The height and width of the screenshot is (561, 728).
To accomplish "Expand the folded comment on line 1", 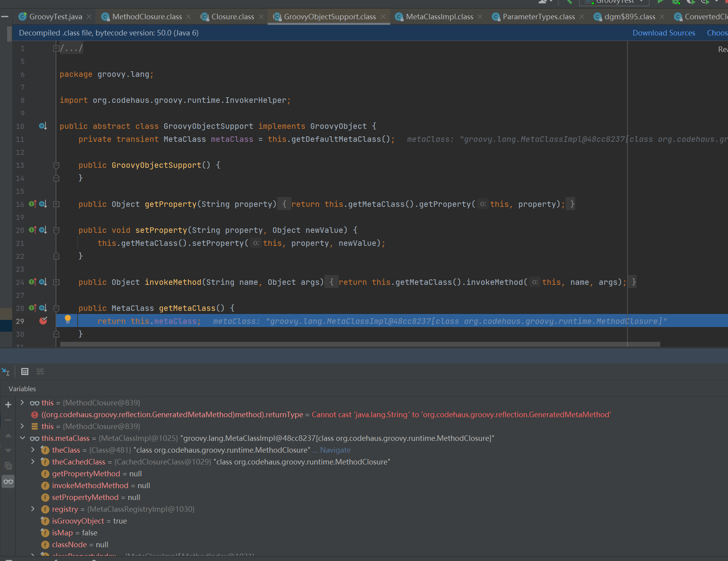I will [56, 48].
